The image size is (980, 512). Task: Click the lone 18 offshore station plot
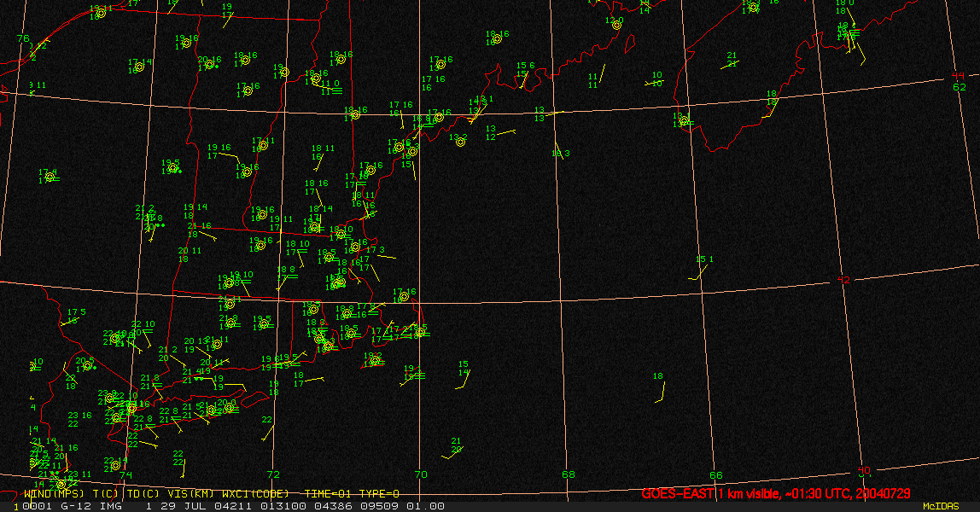(x=659, y=387)
